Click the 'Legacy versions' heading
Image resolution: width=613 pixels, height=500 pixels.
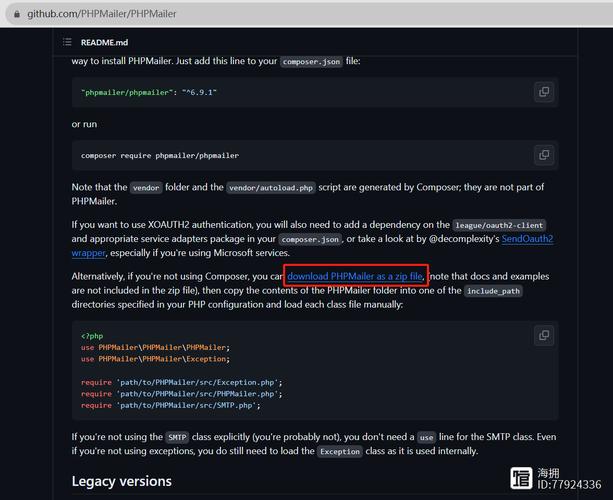point(122,481)
